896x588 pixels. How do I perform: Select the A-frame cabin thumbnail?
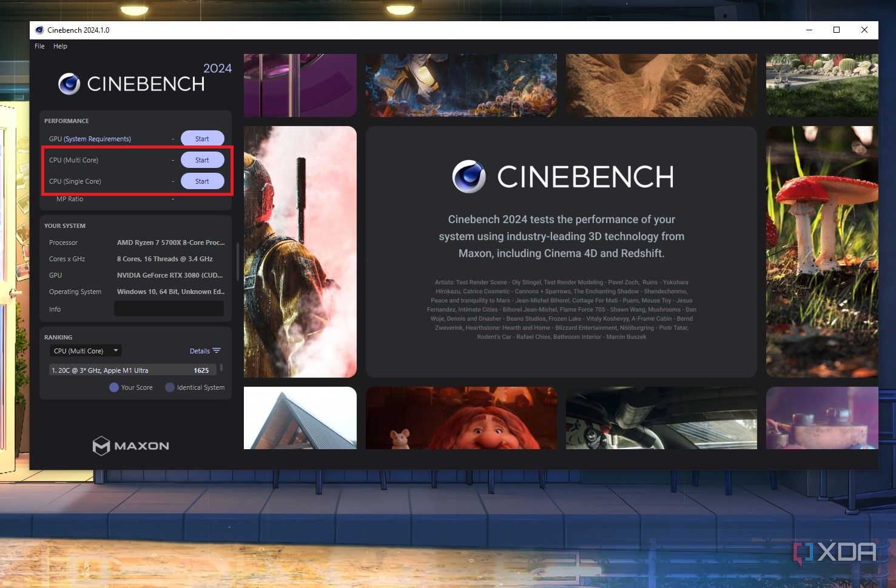coord(300,418)
